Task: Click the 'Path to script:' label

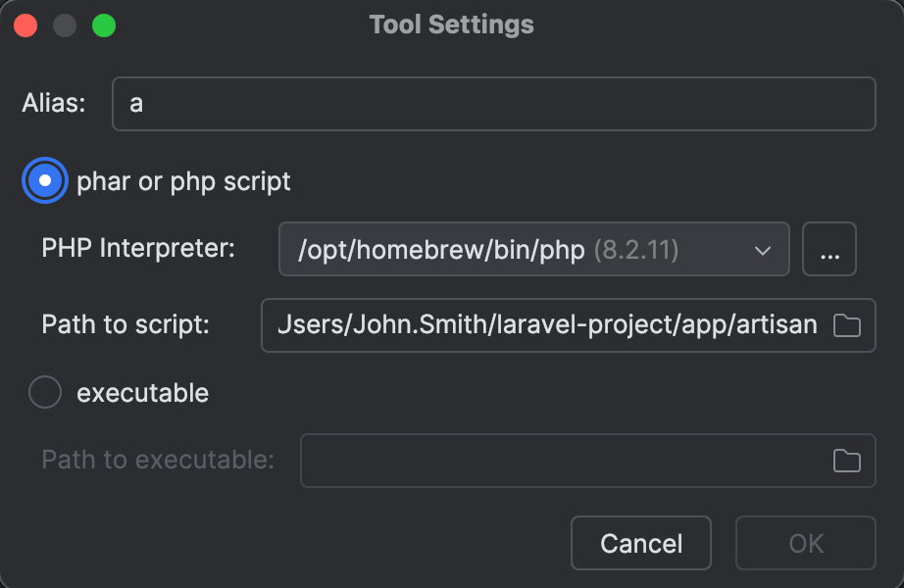Action: [126, 324]
